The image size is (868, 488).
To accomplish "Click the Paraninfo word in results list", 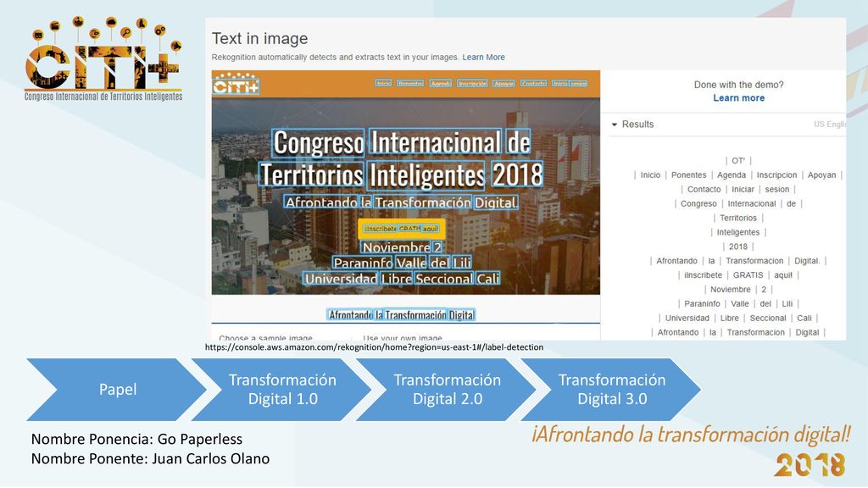I will click(702, 304).
